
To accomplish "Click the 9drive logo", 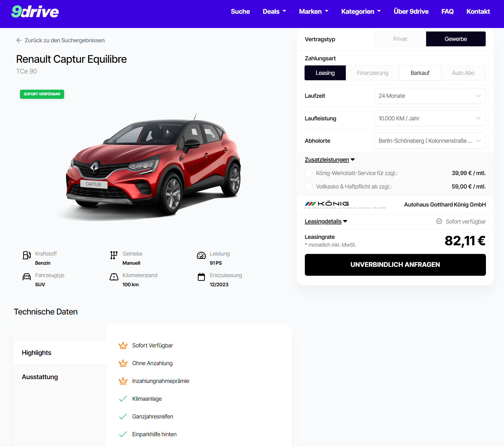I will coord(35,12).
